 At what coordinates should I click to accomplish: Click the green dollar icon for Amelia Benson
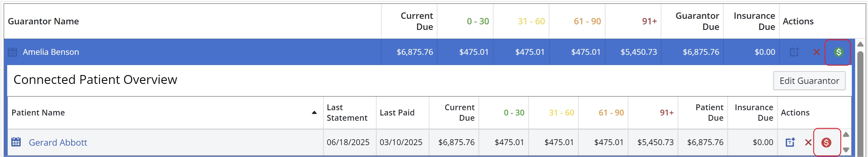(x=838, y=52)
